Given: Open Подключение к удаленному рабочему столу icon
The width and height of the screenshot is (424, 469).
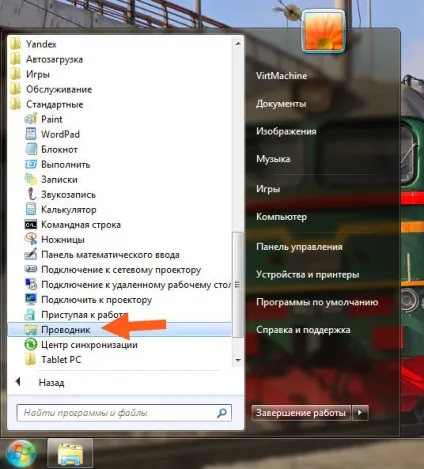Looking at the screenshot, I should point(31,284).
